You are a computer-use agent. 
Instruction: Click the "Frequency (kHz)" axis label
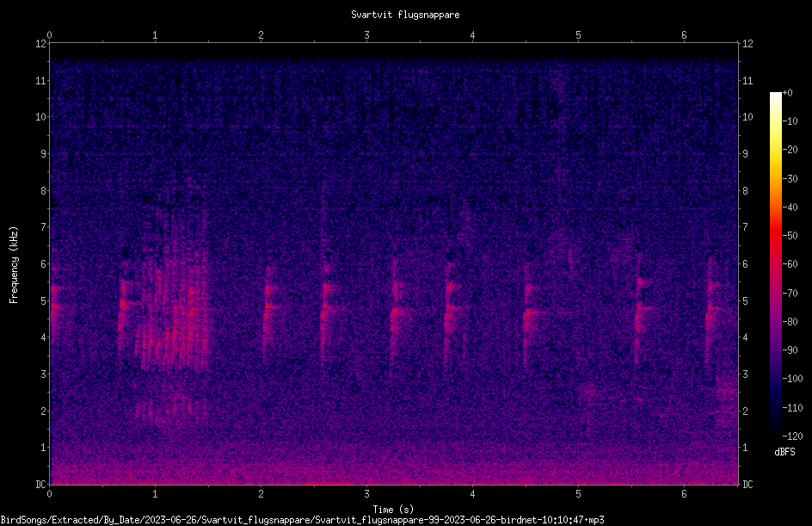click(x=14, y=265)
